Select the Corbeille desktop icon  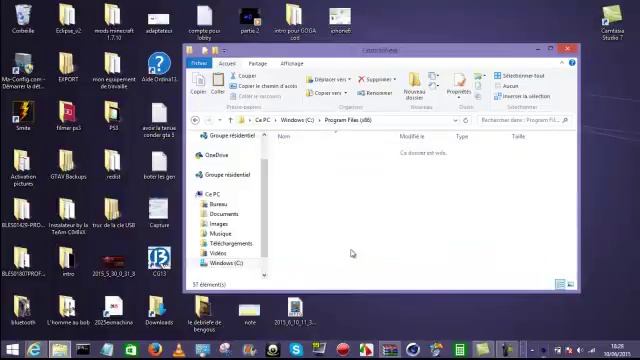[23, 19]
